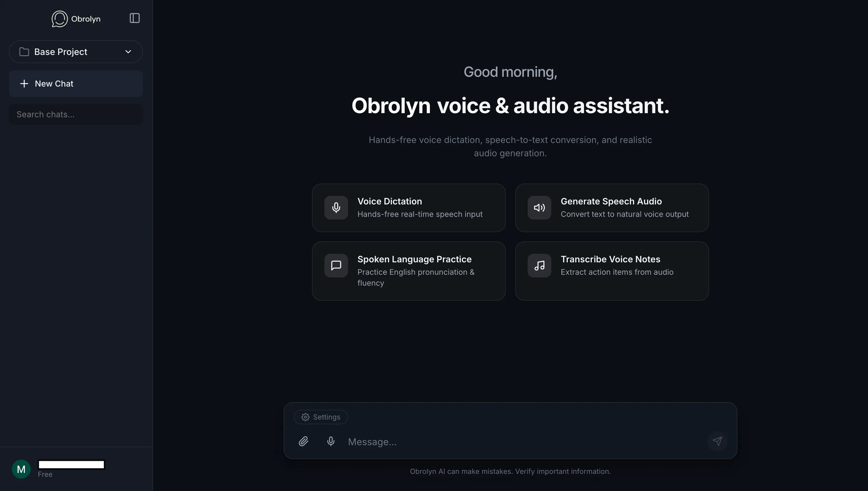This screenshot has height=491, width=868.
Task: Click the gear icon in Settings chip
Action: click(x=305, y=417)
